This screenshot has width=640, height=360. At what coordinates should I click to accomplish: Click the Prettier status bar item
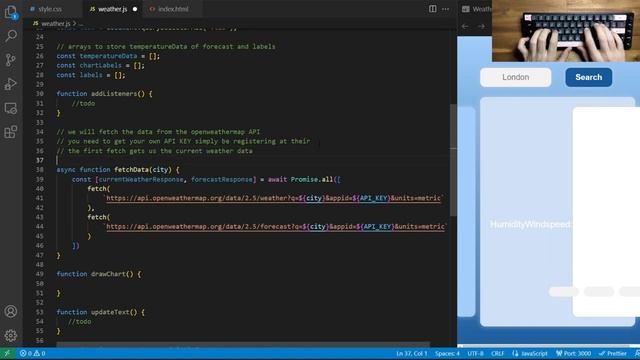[612, 353]
